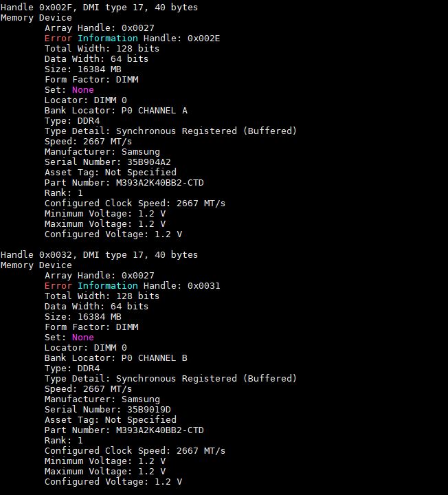Click the red "Error" word under Handle 0x002F
The height and width of the screenshot is (495, 448).
coord(58,38)
